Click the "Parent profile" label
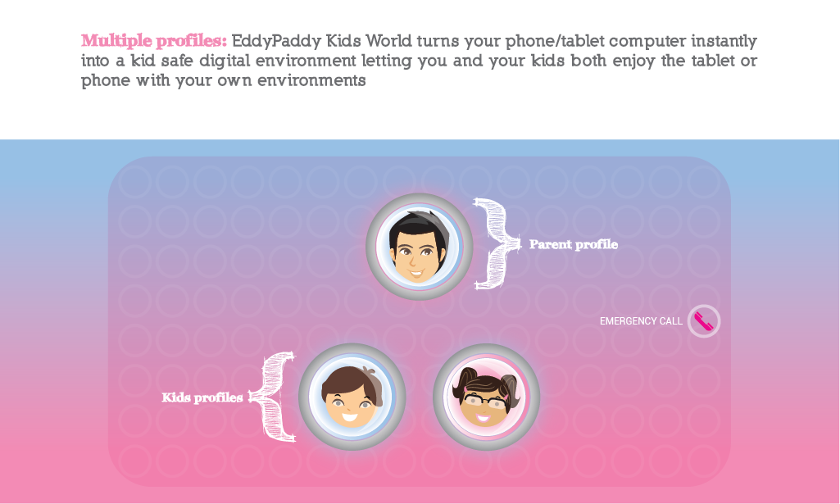The width and height of the screenshot is (840, 504). tap(574, 244)
